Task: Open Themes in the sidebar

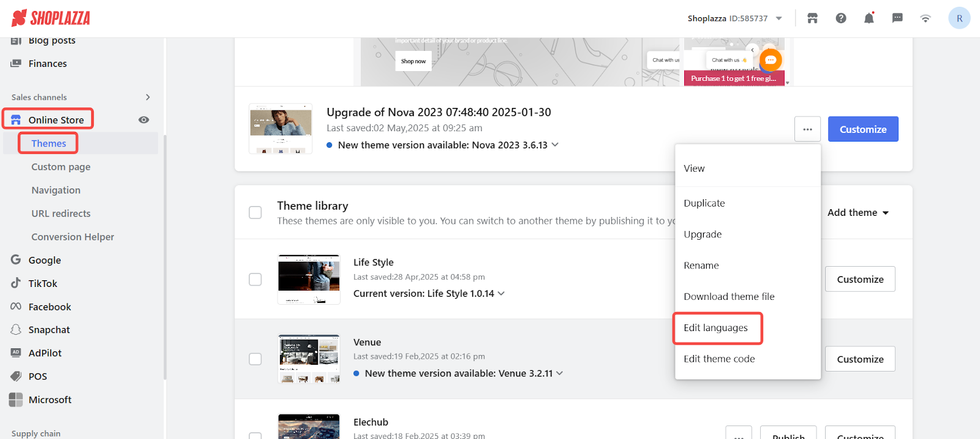Action: [48, 143]
